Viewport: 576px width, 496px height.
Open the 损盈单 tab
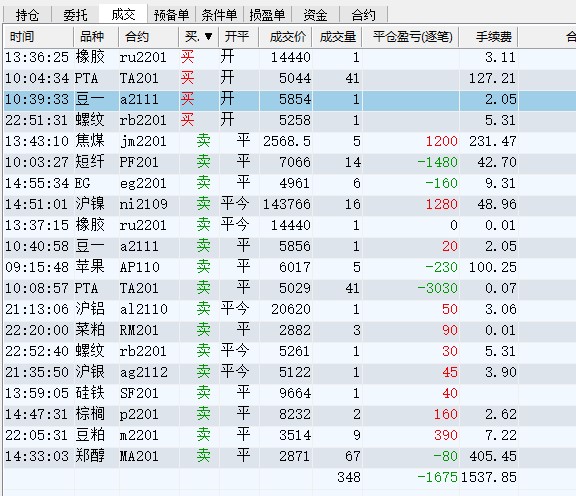tap(267, 15)
